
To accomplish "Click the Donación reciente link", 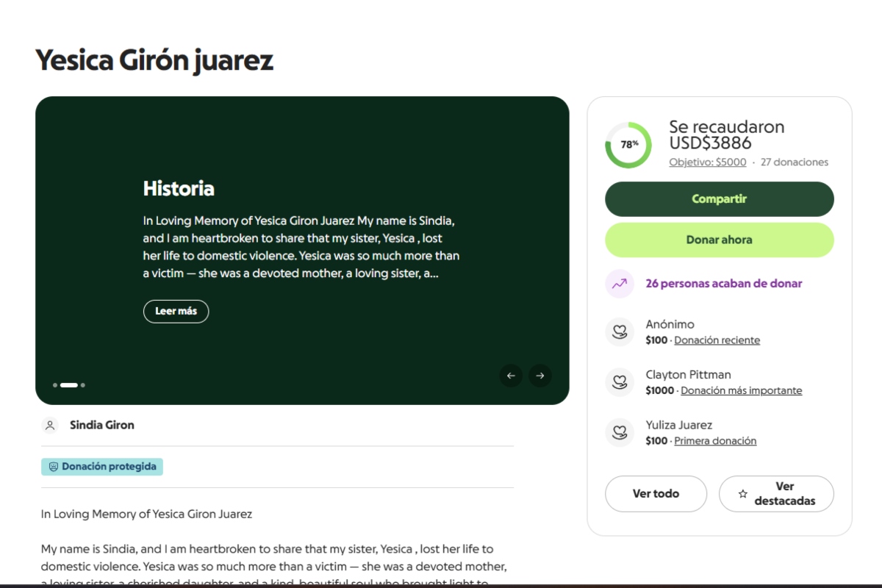I will click(717, 340).
